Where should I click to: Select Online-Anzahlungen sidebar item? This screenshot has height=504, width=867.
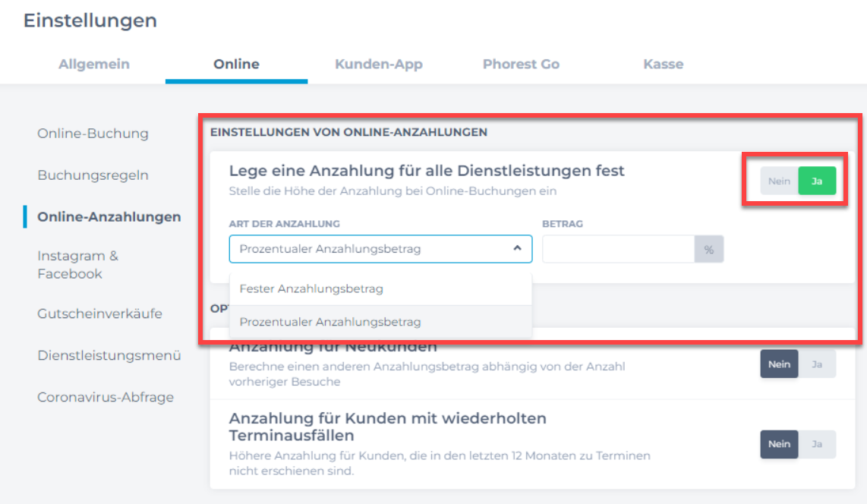pos(109,217)
